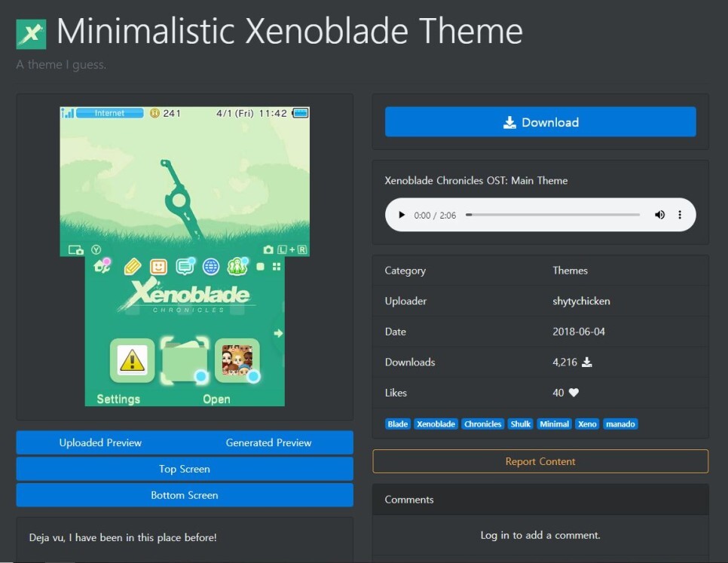Click the green Xenoblade X logo icon

coord(31,34)
